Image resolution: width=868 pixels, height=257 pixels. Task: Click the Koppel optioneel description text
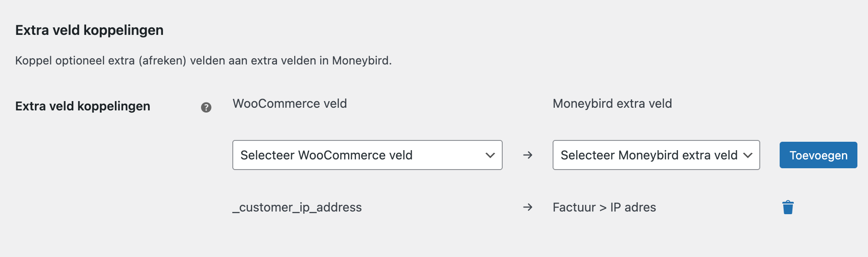pyautogui.click(x=203, y=60)
